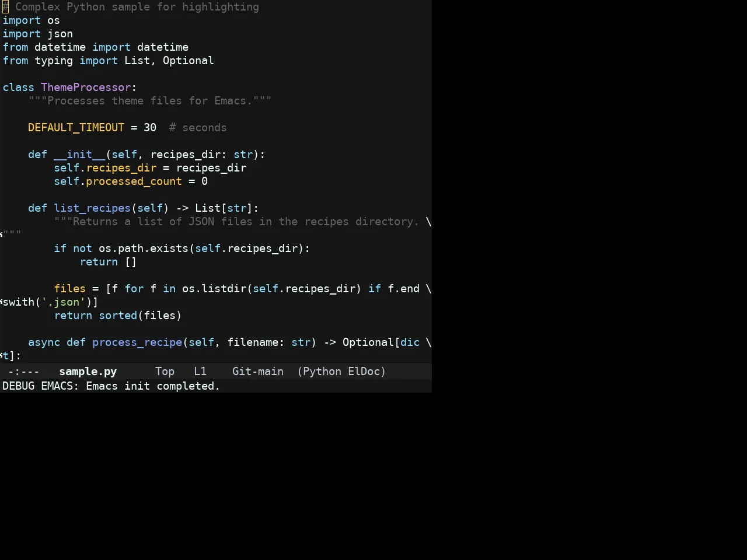Click the 'async' keyword
Screen dimensions: 747x560
coord(44,342)
